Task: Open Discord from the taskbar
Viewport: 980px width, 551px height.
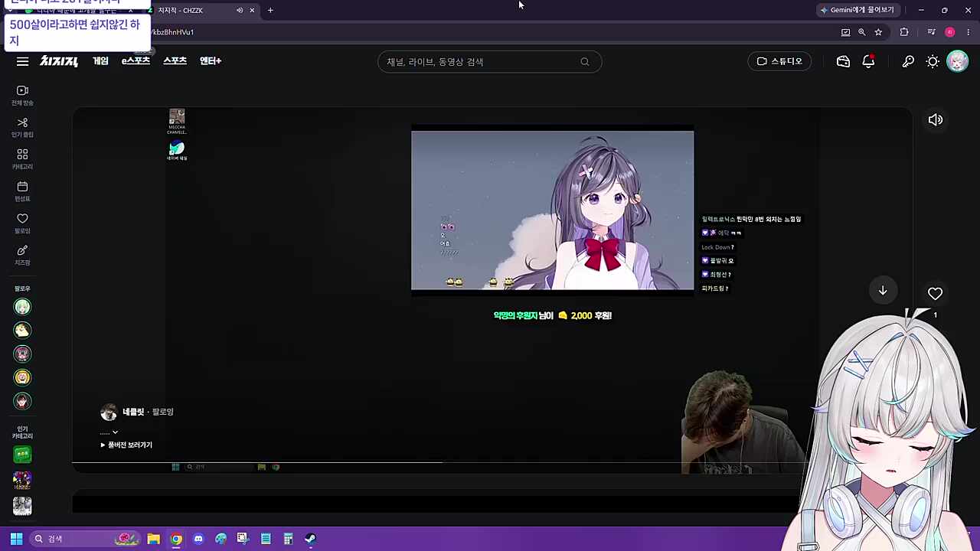Action: pyautogui.click(x=198, y=539)
